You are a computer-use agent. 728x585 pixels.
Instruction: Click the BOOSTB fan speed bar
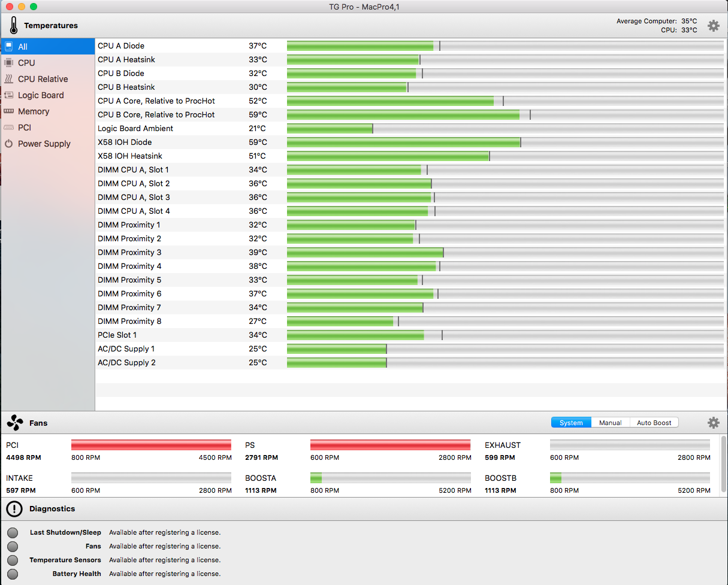coord(630,478)
